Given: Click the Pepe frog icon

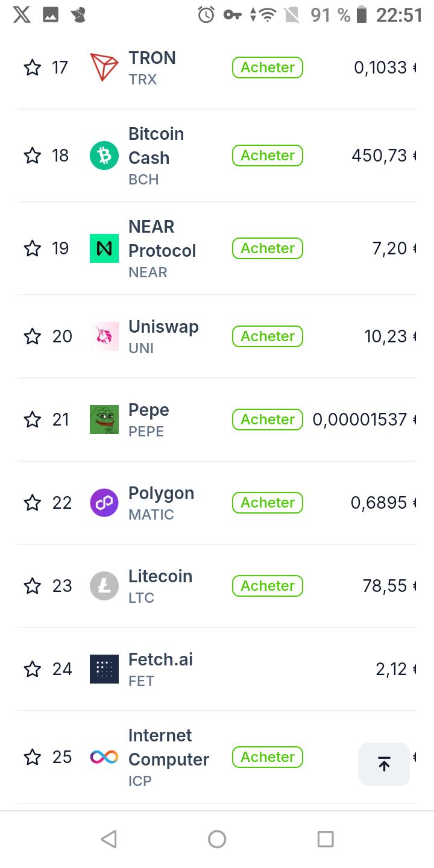Looking at the screenshot, I should [x=104, y=420].
